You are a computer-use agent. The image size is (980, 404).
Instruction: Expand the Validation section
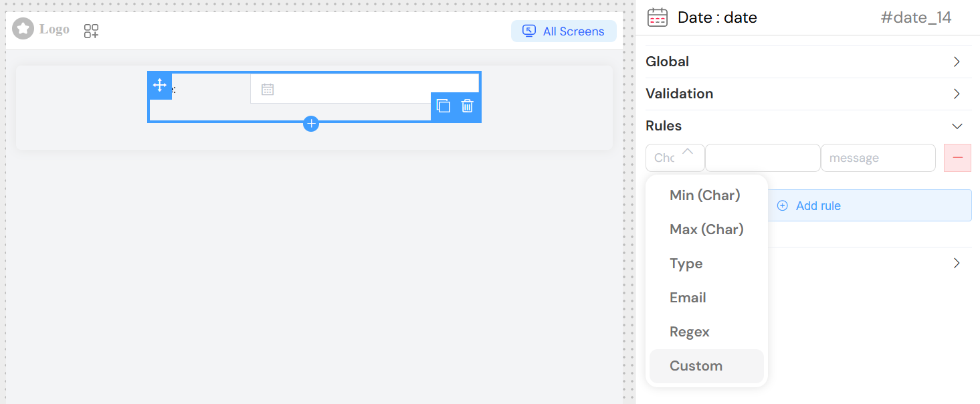tap(808, 94)
